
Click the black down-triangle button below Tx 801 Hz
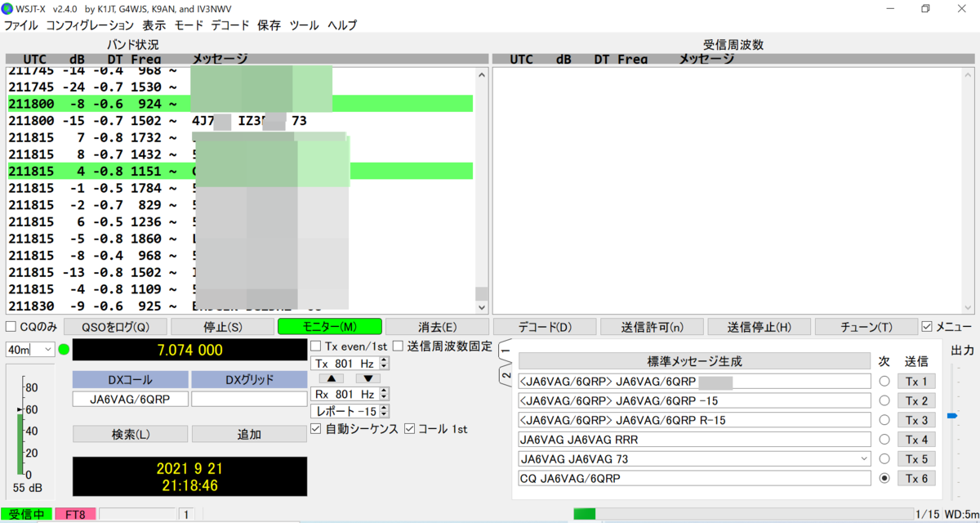pos(367,378)
